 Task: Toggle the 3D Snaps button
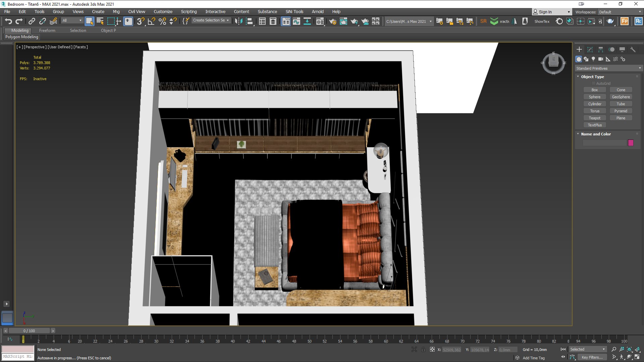141,21
